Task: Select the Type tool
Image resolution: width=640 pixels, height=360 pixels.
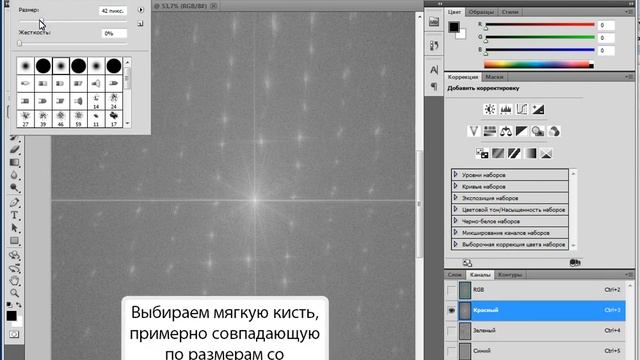Action: (15, 215)
